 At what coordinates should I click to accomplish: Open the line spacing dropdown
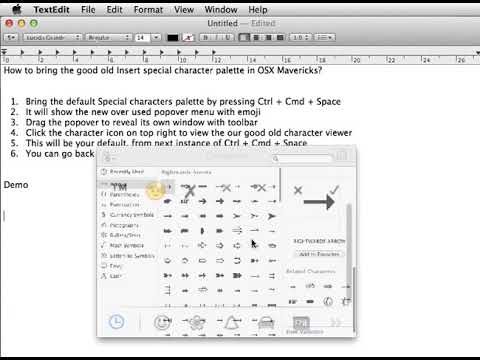[300, 37]
